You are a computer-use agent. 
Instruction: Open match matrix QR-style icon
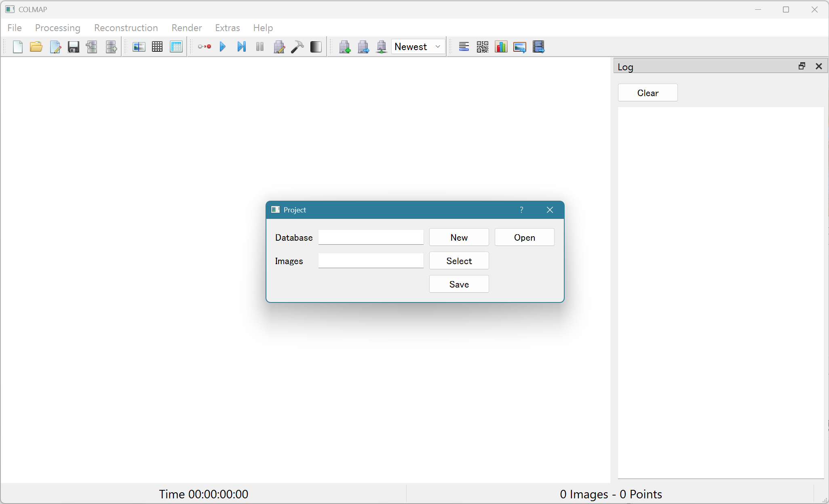(482, 47)
